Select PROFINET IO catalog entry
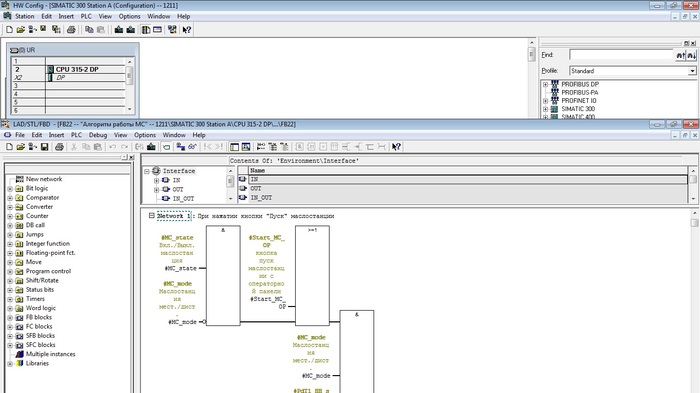Image resolution: width=700 pixels, height=393 pixels. (x=579, y=101)
